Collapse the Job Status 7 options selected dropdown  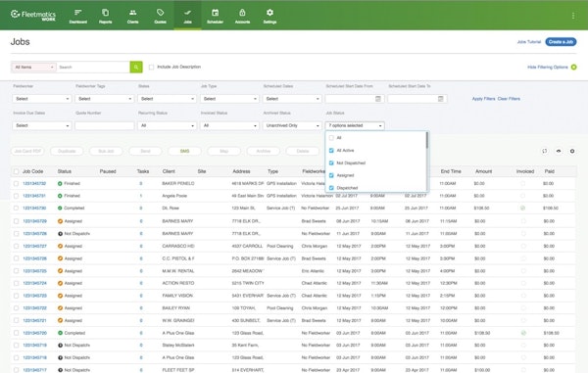[355, 125]
